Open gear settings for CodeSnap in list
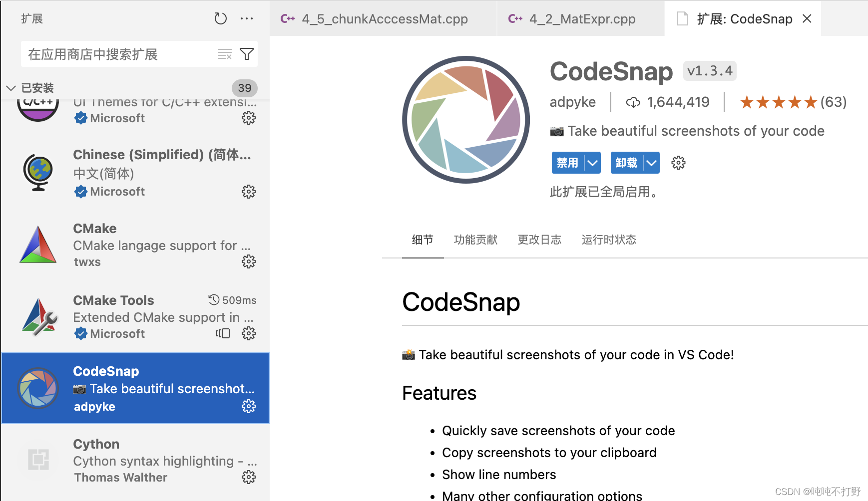This screenshot has width=868, height=501. 249,406
